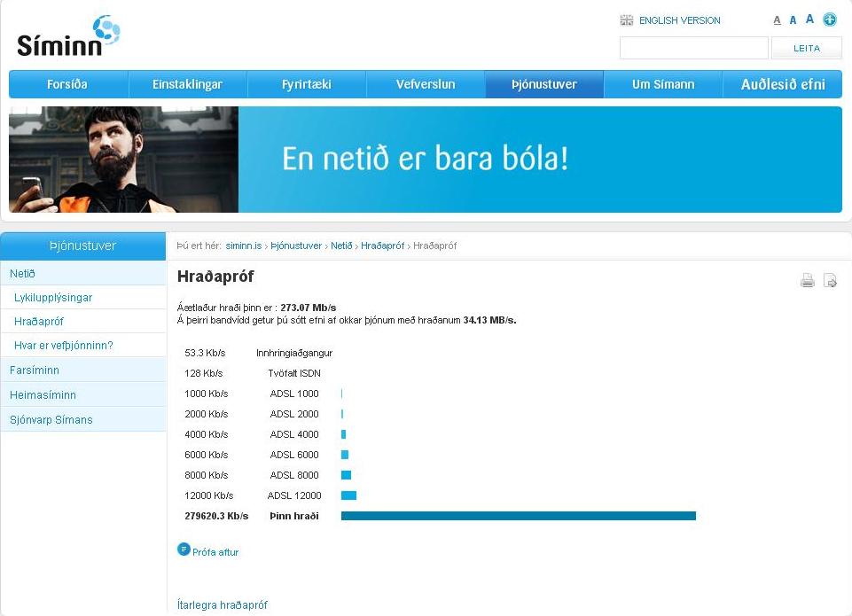Expand Farsíminn in the sidebar
This screenshot has height=616, width=852.
[x=35, y=370]
